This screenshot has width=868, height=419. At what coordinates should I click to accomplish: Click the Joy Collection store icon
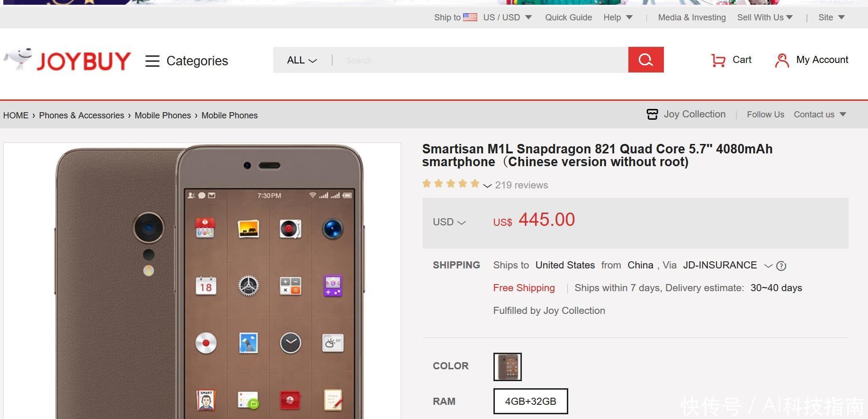(x=652, y=115)
